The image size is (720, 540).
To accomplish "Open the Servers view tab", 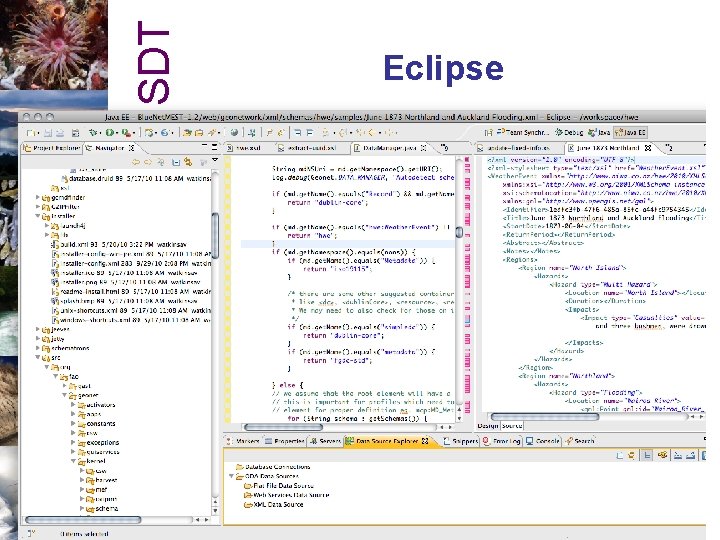I will [x=325, y=441].
